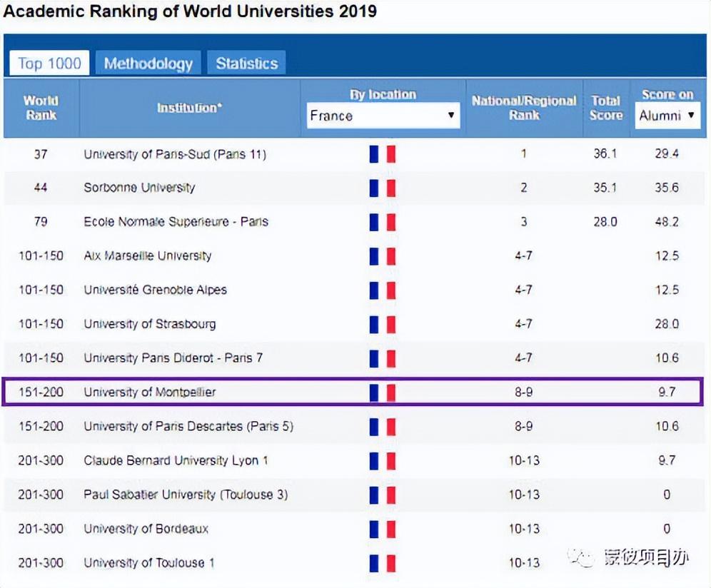Click French flag in Claude Bernard Lyon 1 row
This screenshot has width=711, height=588.
point(383,461)
